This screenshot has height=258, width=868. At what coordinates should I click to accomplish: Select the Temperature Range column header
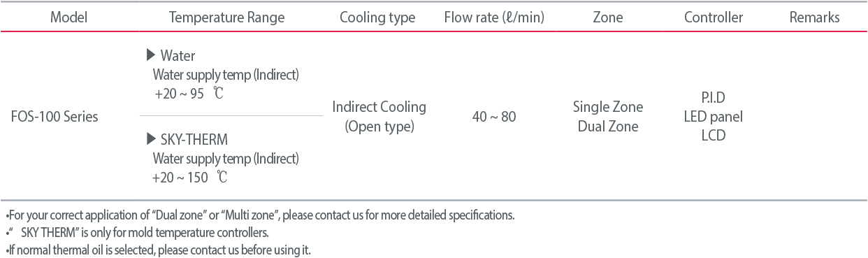click(x=227, y=17)
